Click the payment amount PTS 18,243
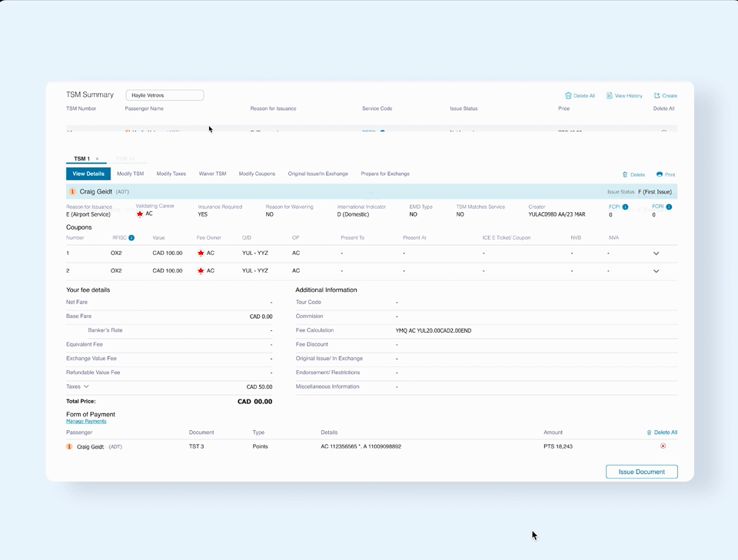 tap(558, 446)
